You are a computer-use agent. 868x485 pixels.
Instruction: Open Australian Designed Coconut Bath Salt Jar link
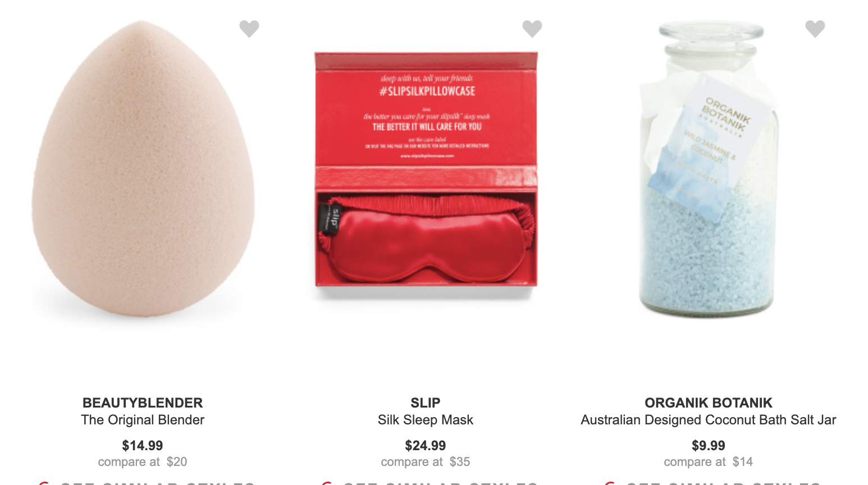click(x=709, y=420)
